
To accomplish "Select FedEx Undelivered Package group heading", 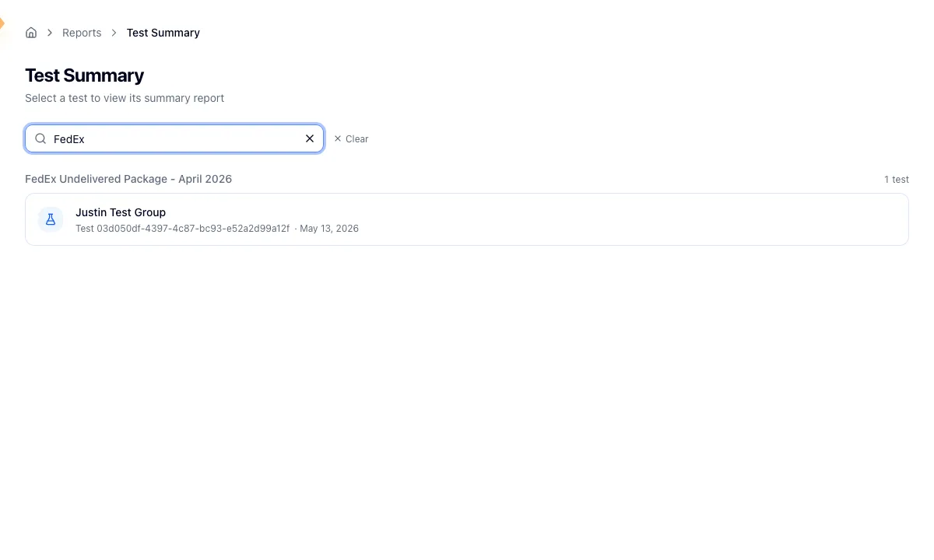I will coord(128,179).
